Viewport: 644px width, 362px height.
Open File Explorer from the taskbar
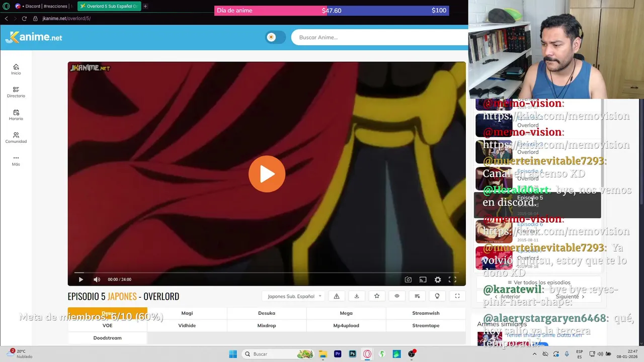coord(323,354)
